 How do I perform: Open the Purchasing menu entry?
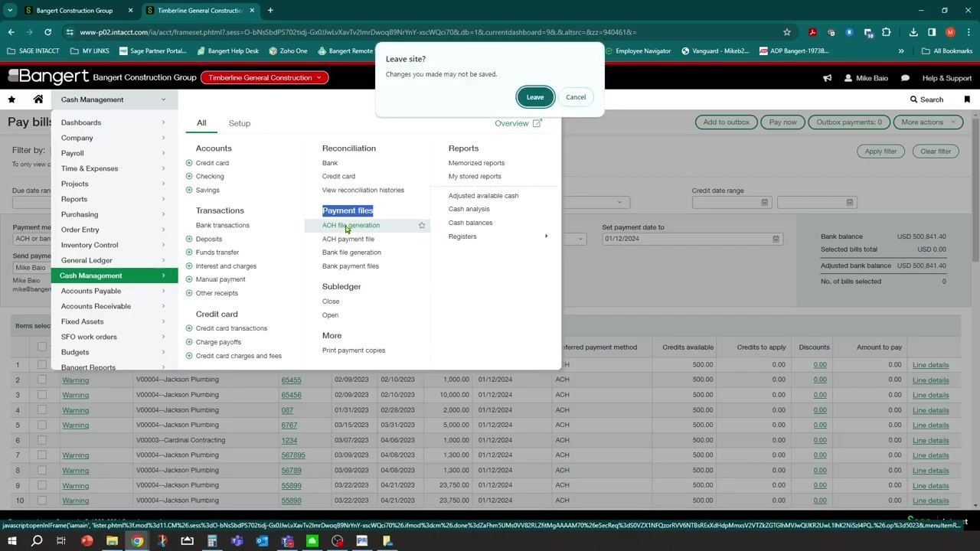(x=114, y=214)
